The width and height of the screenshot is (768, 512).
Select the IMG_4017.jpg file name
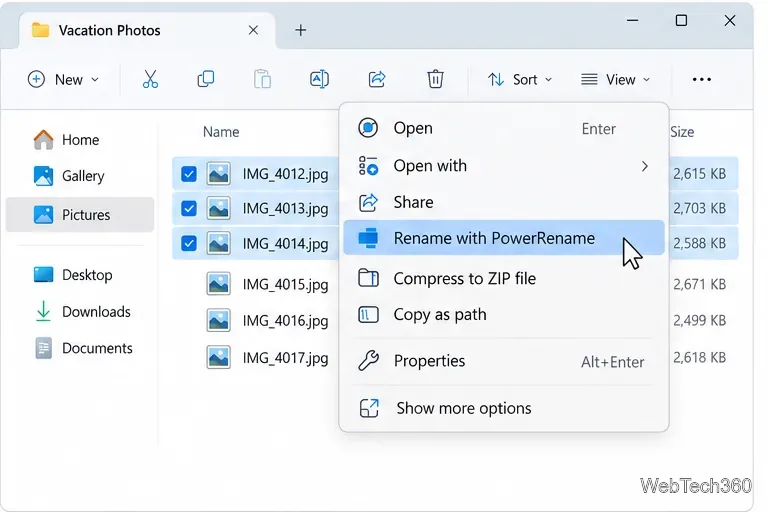285,358
